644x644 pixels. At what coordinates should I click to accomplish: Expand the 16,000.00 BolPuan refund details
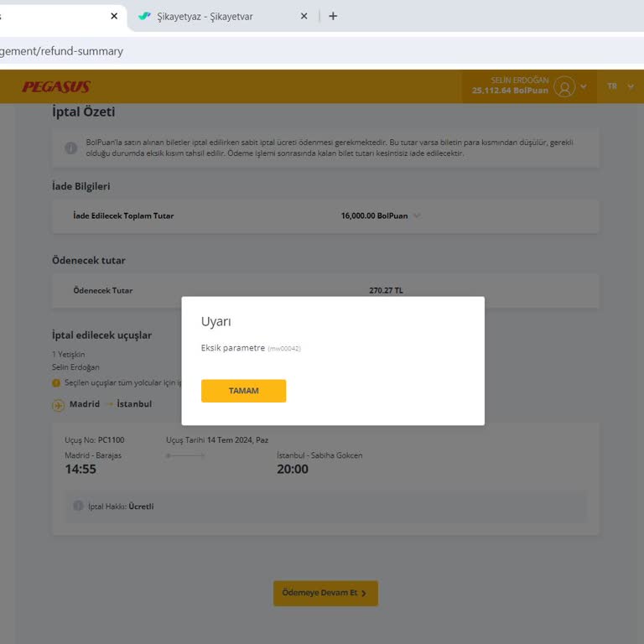[x=417, y=216]
